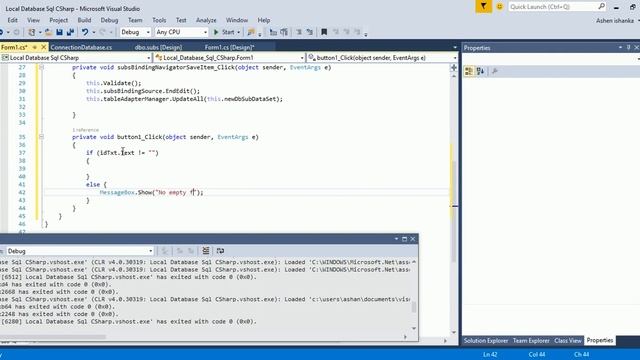The height and width of the screenshot is (360, 640).
Task: Click the Save file toolbar icon
Action: (60, 32)
